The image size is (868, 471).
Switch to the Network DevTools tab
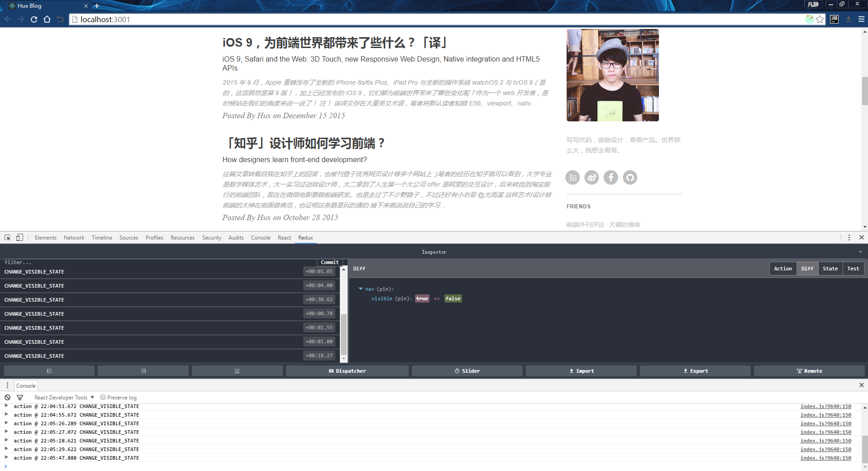74,238
